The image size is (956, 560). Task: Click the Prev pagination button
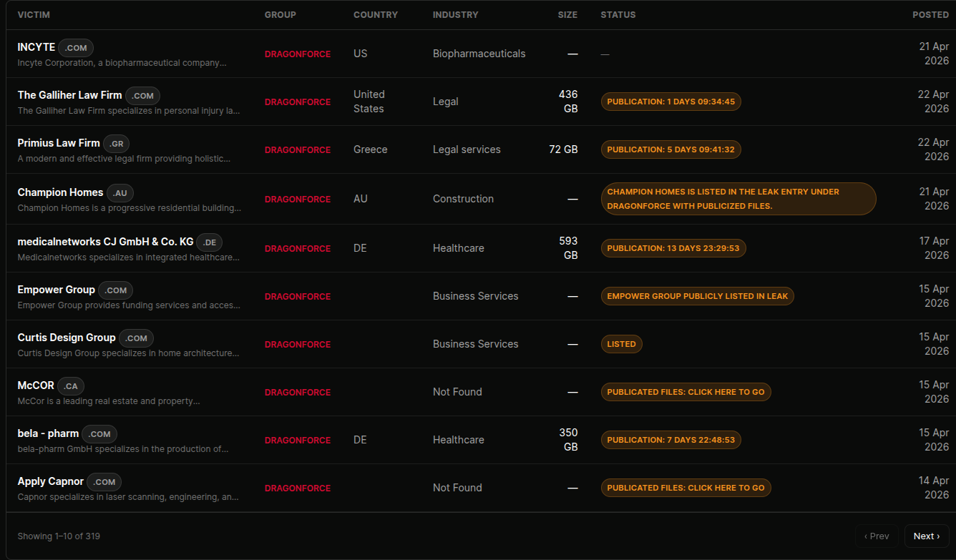click(x=877, y=536)
